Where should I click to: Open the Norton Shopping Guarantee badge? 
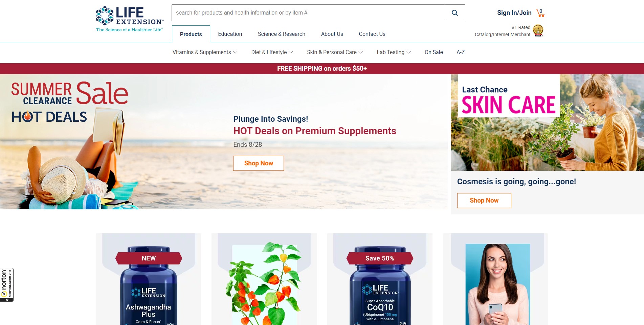click(x=7, y=285)
